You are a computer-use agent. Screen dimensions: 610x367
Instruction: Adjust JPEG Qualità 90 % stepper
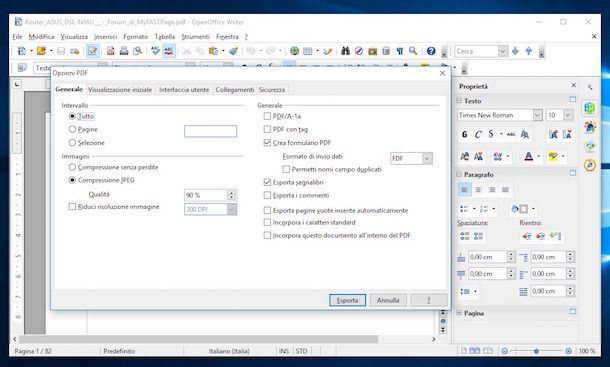point(231,195)
